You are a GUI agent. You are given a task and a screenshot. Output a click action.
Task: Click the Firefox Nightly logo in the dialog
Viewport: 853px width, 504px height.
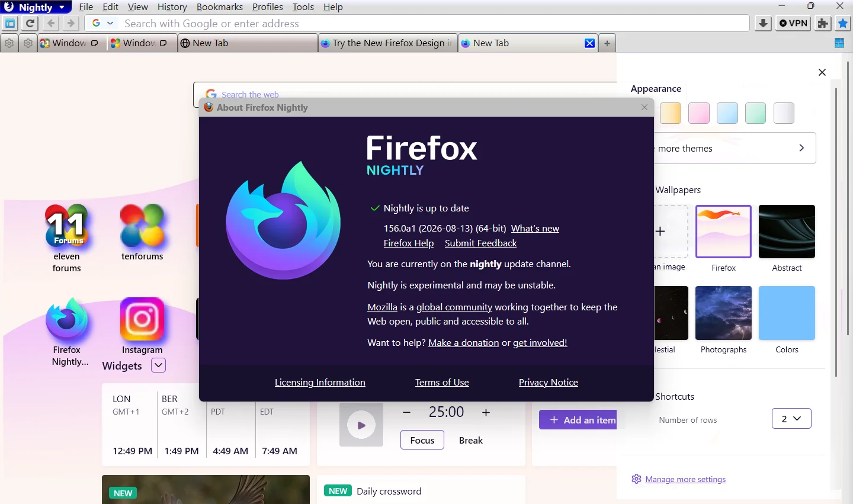pyautogui.click(x=283, y=220)
